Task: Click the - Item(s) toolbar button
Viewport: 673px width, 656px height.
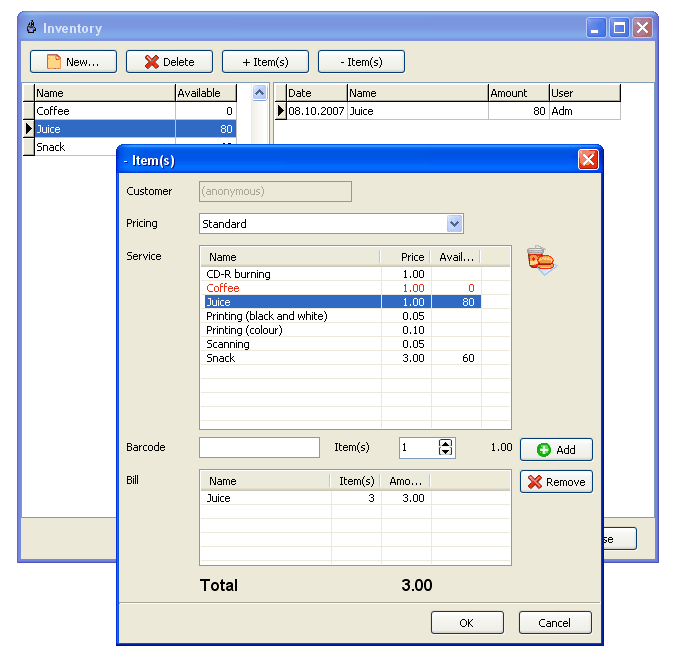Action: coord(361,62)
